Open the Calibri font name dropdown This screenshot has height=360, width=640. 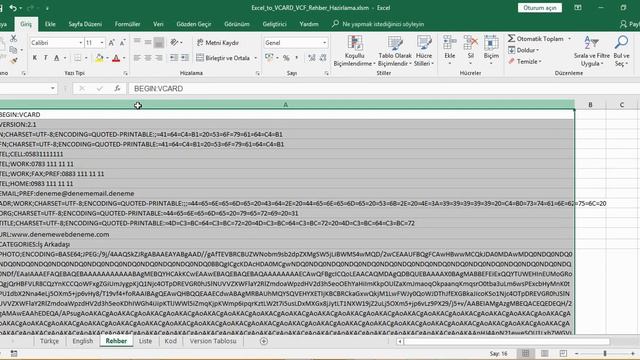pos(81,42)
